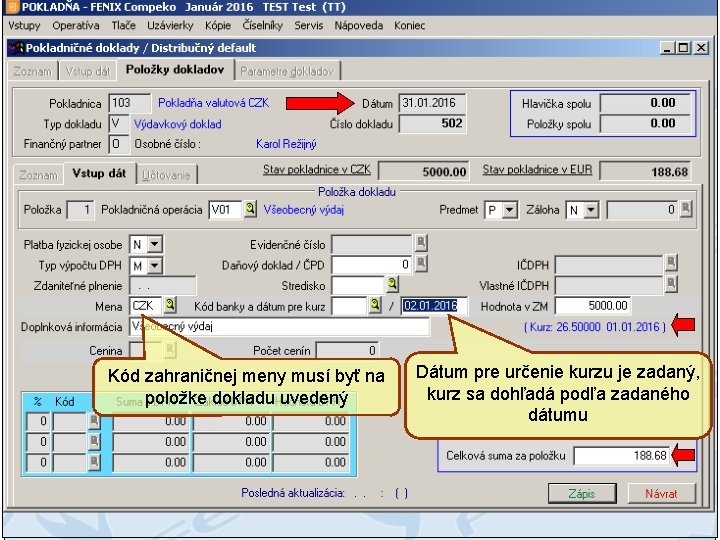
Task: Open Vlastné IČDPH lookup icon
Action: coord(671,284)
